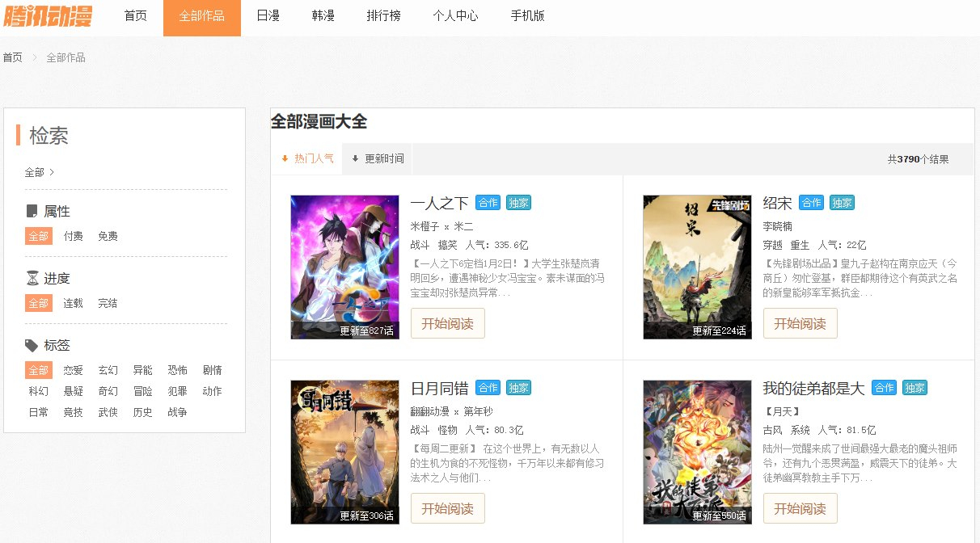Start reading 日月同错 with 开始阅读
Viewport: 980px width, 543px height.
(448, 508)
